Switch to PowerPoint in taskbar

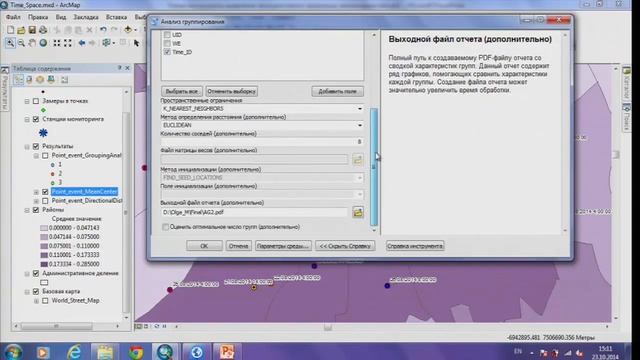pos(227,351)
